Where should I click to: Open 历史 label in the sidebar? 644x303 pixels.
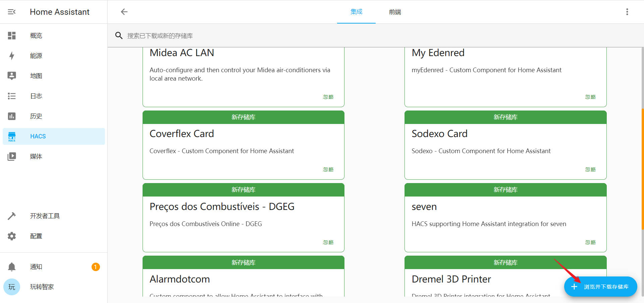(x=36, y=116)
